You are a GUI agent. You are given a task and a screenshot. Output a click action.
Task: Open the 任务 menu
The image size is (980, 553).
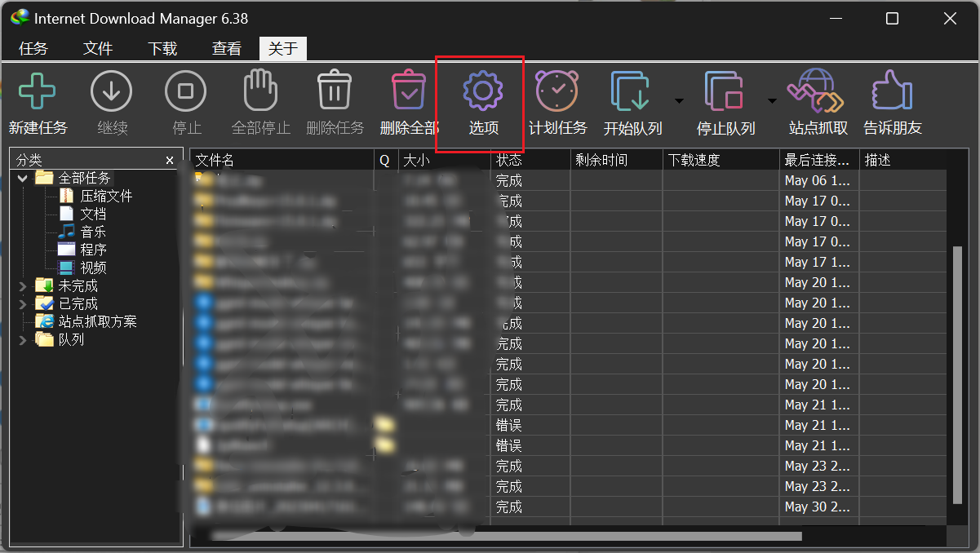[33, 49]
